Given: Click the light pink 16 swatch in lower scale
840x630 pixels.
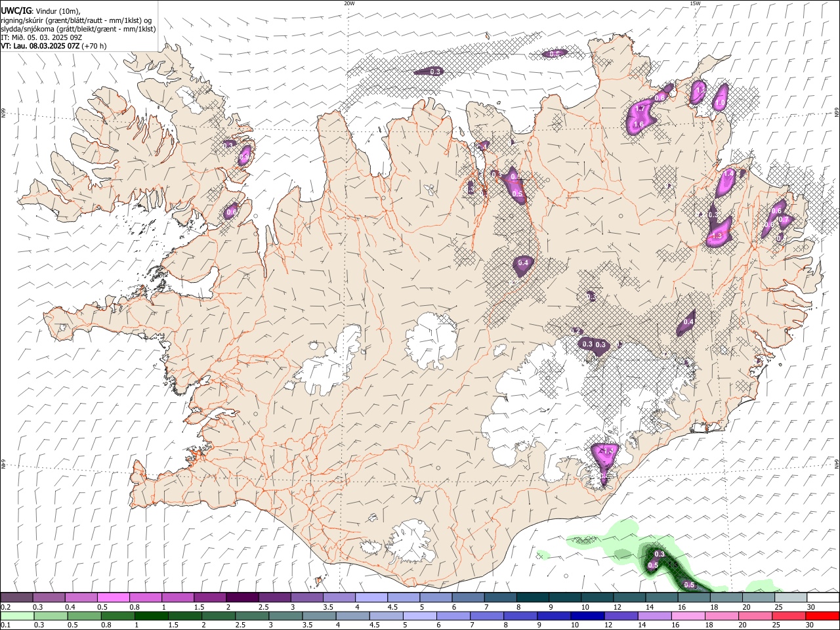Looking at the screenshot, I should click(688, 616).
